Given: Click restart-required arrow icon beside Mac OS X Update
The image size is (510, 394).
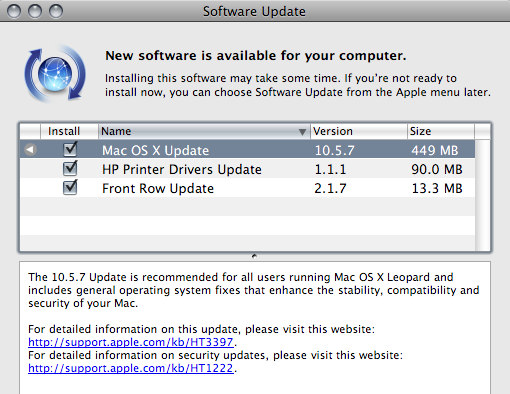Looking at the screenshot, I should point(30,149).
